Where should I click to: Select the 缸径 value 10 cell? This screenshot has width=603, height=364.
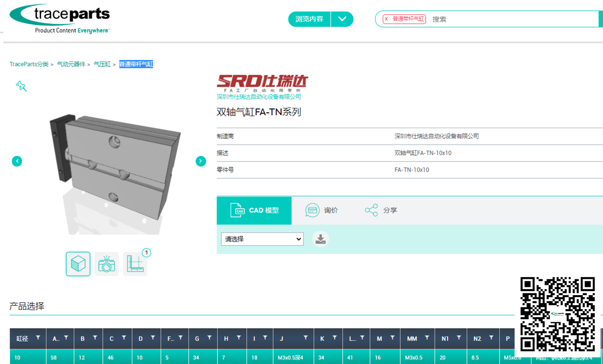(28, 358)
